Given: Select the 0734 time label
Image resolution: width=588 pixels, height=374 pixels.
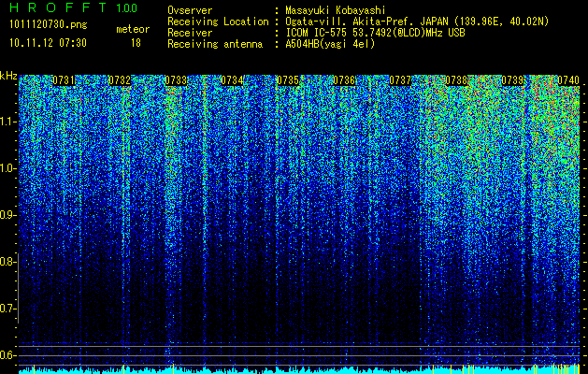Looking at the screenshot, I should [x=232, y=80].
